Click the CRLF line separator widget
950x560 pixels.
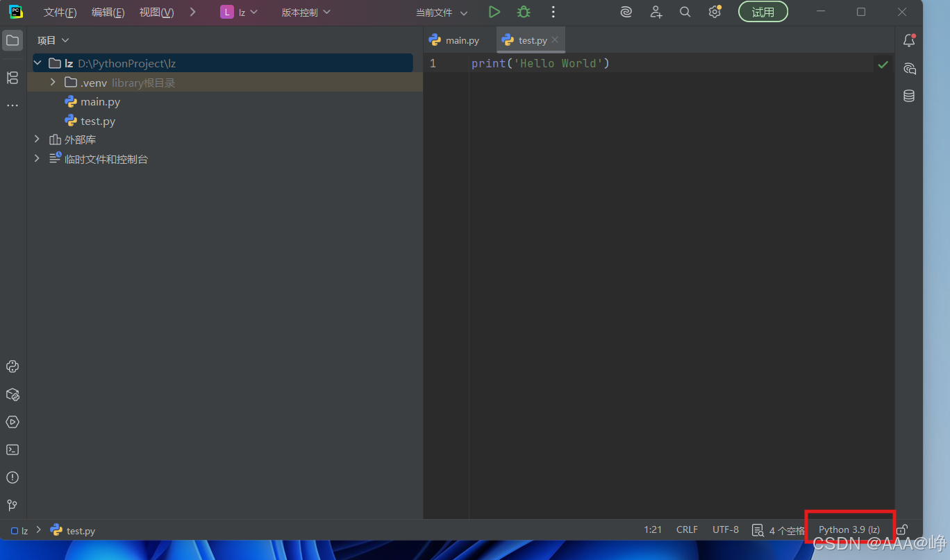tap(687, 529)
